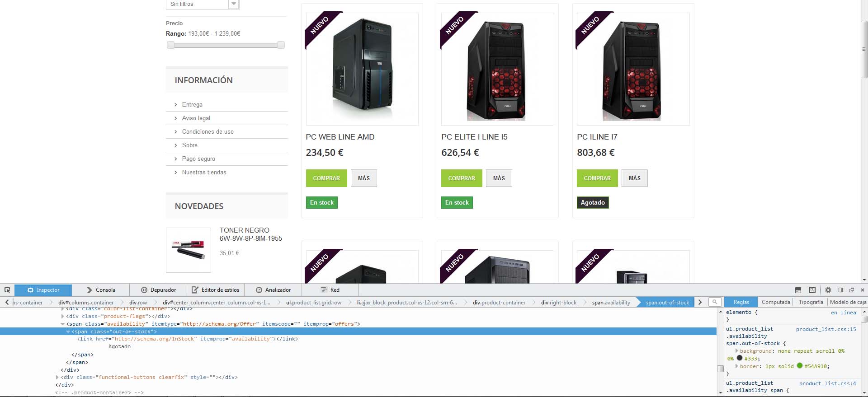868x397 pixels.
Task: Open the Condiciones de uso link
Action: coord(208,131)
